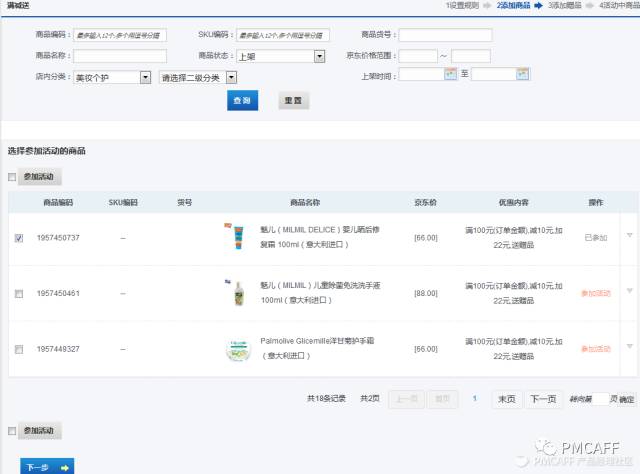
Task: Go to step 2 添加商品
Action: (x=513, y=5)
